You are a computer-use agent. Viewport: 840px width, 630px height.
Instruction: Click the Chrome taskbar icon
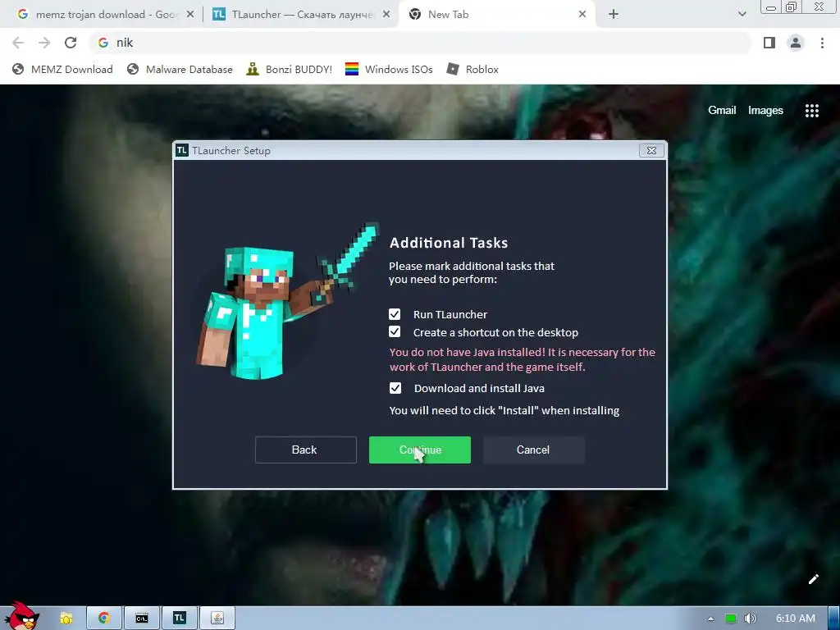coord(103,619)
